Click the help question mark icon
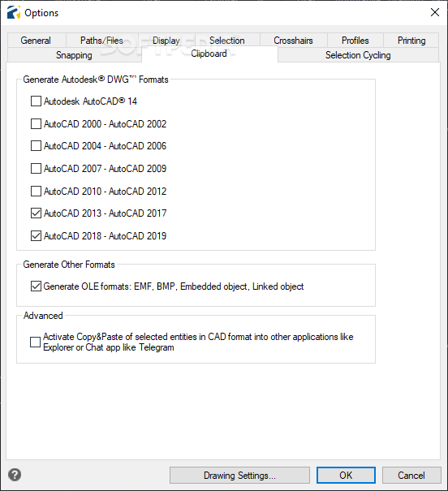The height and width of the screenshot is (491, 448). click(x=15, y=475)
